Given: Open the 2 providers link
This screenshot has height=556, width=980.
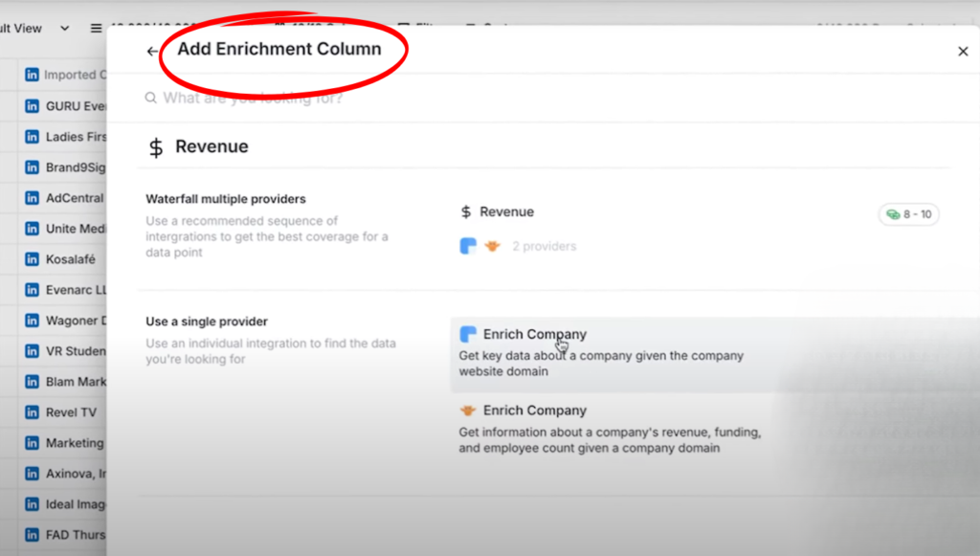Looking at the screenshot, I should 545,246.
